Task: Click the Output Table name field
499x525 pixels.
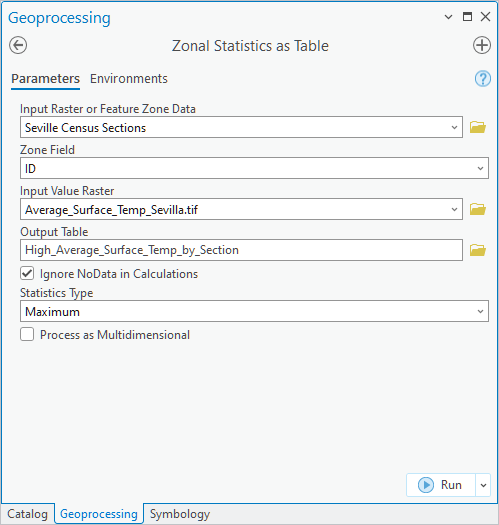Action: pyautogui.click(x=241, y=250)
